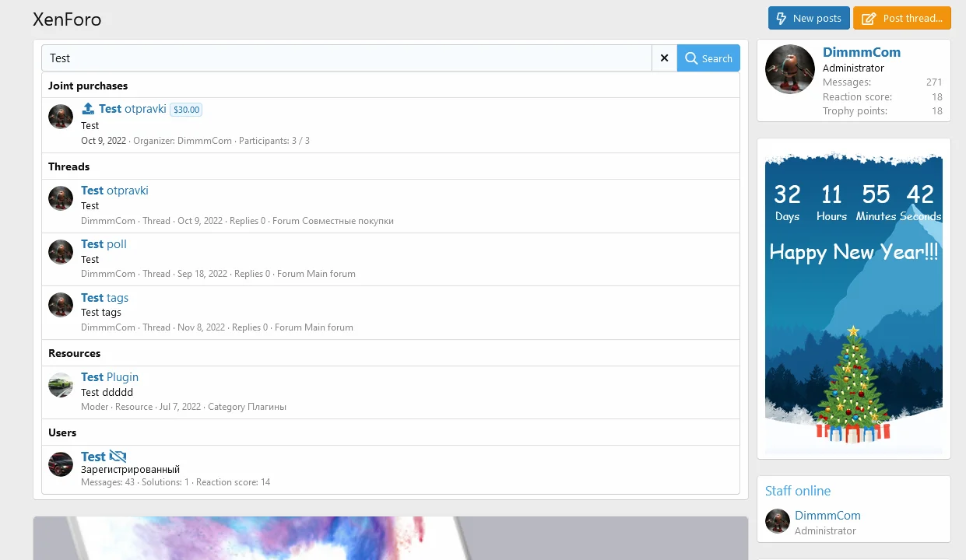
Task: Click the Test user avatar in Users section
Action: pyautogui.click(x=61, y=464)
